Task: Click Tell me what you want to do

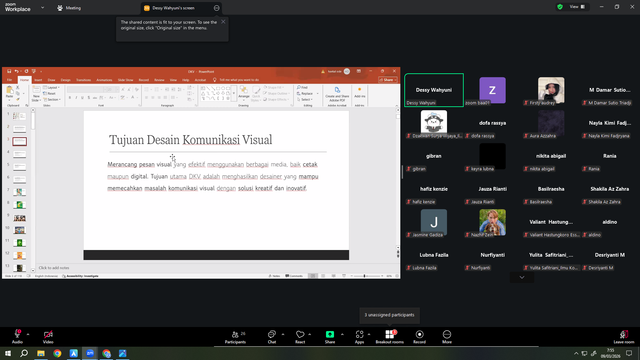Action: coord(239,80)
